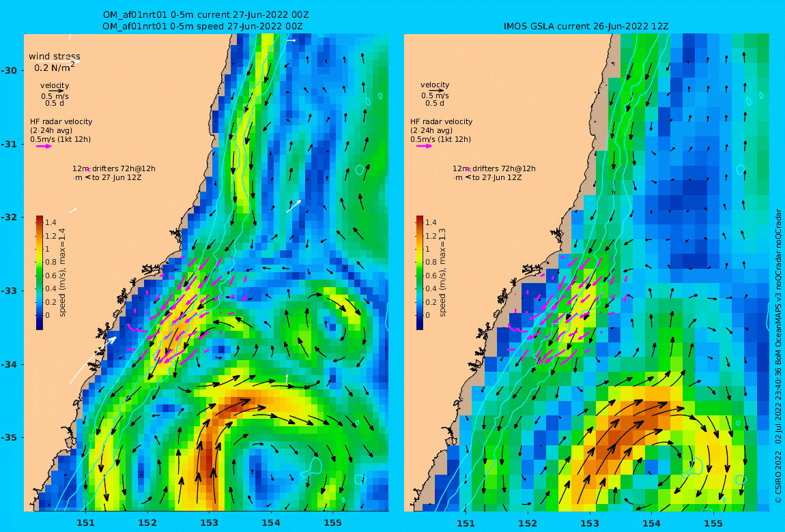The height and width of the screenshot is (532, 785).
Task: Click 'to 27-Jun 12Z' text in OM_af01nrt01 panel
Action: click(117, 177)
